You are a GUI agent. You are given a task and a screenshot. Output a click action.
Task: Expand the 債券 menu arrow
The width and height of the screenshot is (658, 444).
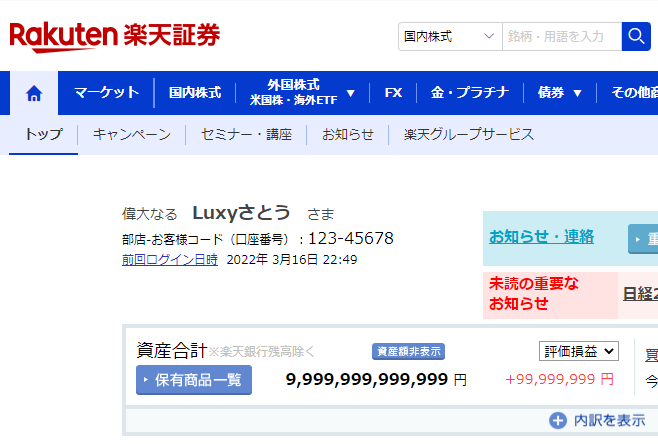coord(577,93)
